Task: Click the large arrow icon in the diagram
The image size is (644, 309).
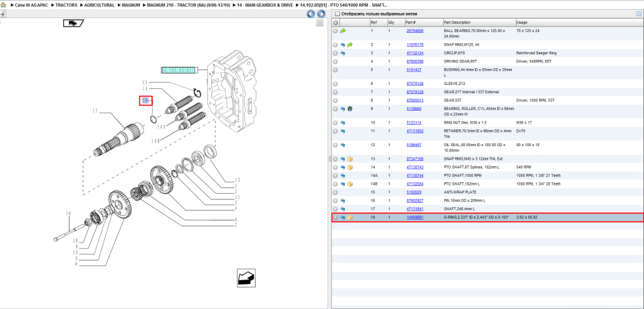Action: (x=247, y=277)
